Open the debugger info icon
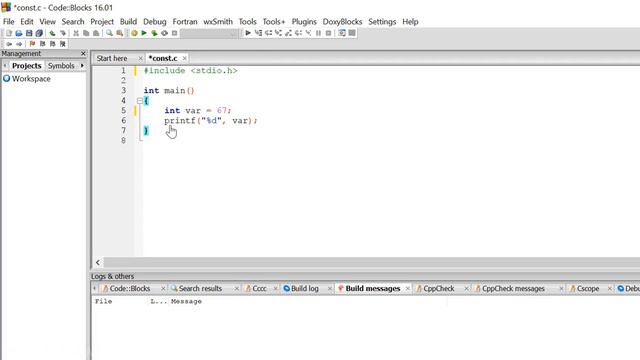Viewport: 640px width, 360px height. (352, 33)
